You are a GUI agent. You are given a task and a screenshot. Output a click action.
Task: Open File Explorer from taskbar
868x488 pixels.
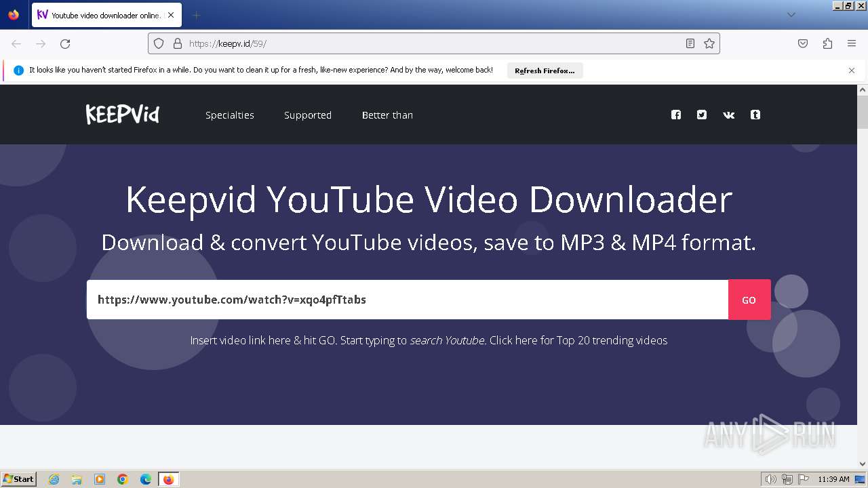[x=77, y=479]
